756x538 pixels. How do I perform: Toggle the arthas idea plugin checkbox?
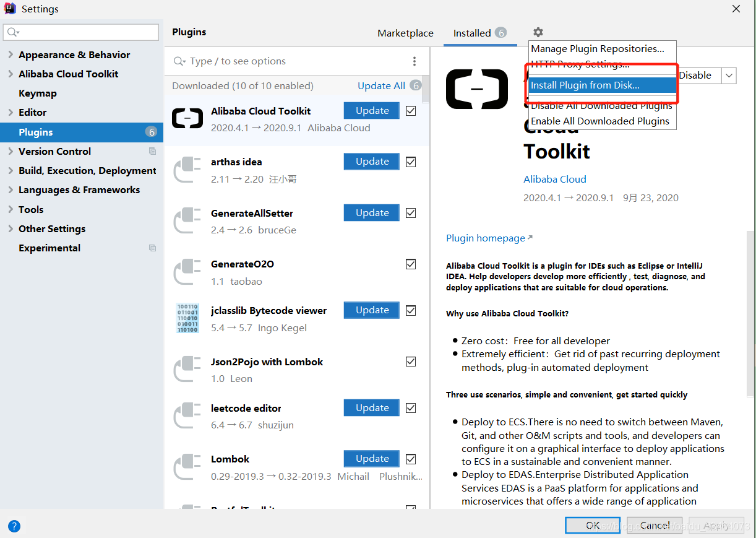pos(411,162)
